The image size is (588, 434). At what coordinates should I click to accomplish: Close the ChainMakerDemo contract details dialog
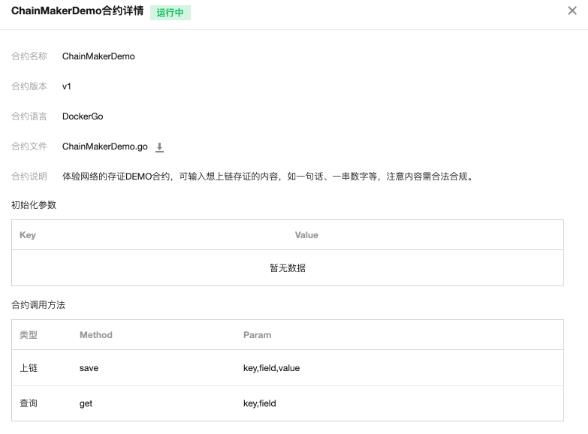pos(572,11)
